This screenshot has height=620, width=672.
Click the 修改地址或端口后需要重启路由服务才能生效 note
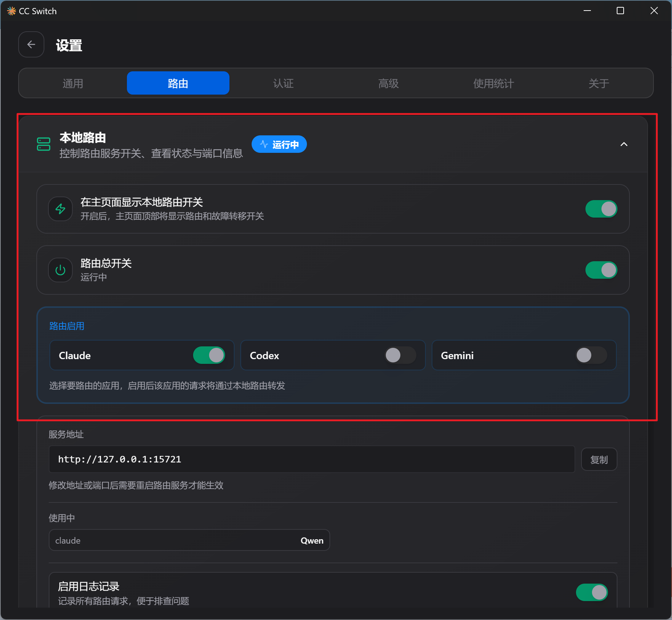pyautogui.click(x=136, y=485)
